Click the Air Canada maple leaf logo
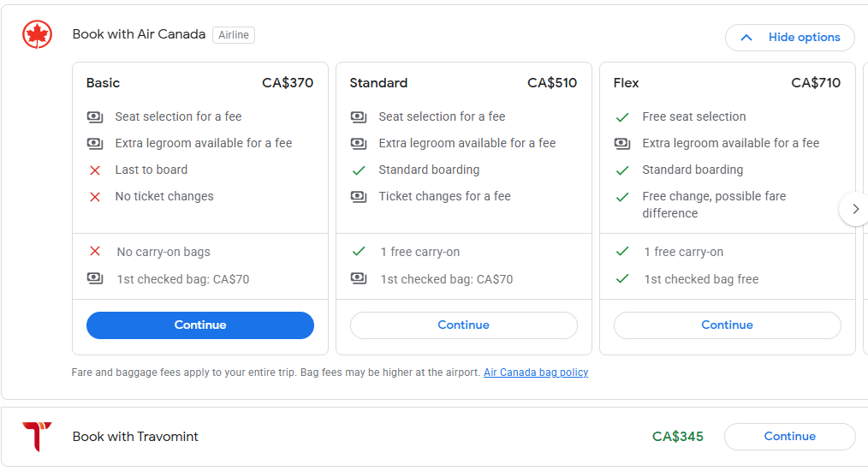 [37, 34]
